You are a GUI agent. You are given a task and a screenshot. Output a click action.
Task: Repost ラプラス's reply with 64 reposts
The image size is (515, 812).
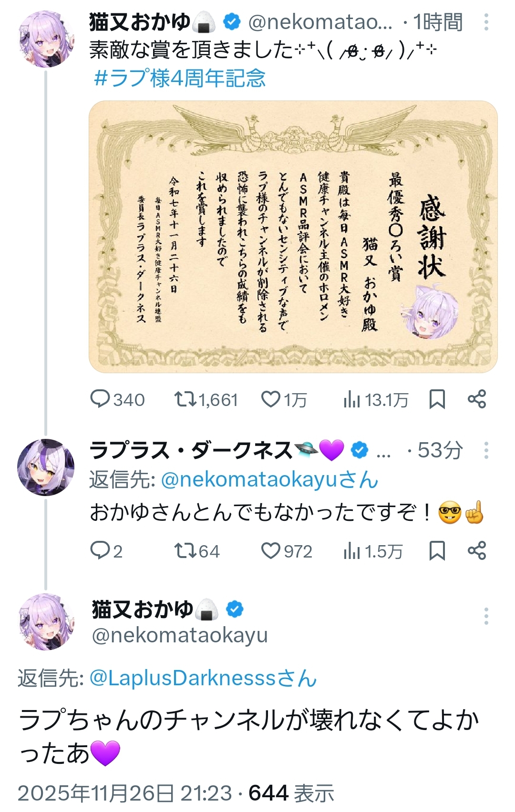(185, 551)
